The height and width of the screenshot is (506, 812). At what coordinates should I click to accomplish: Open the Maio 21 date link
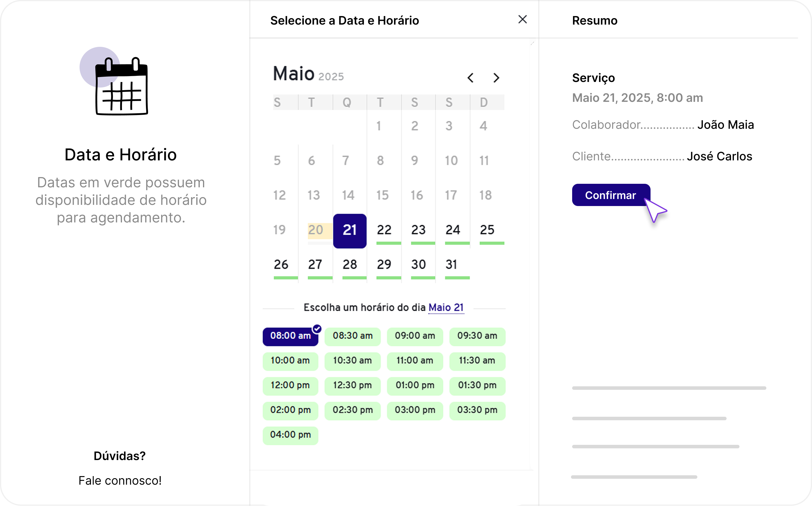pyautogui.click(x=446, y=308)
